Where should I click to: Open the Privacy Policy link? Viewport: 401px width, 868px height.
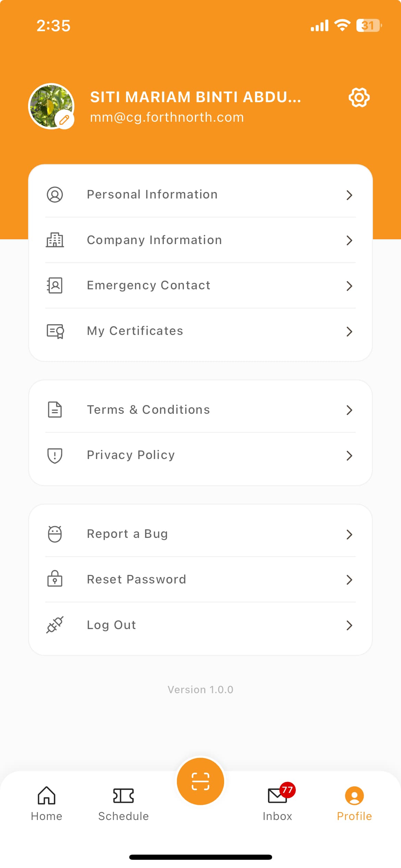coord(131,455)
